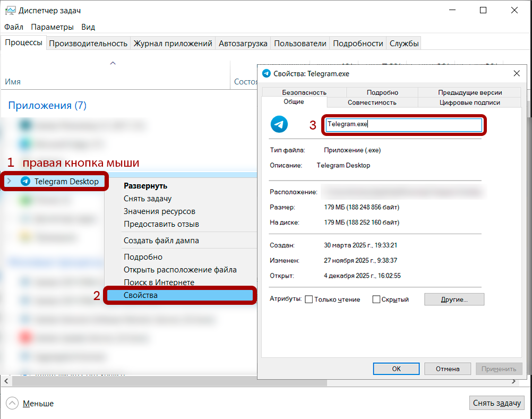Choose Предоставить отзыв menu entry

[161, 224]
